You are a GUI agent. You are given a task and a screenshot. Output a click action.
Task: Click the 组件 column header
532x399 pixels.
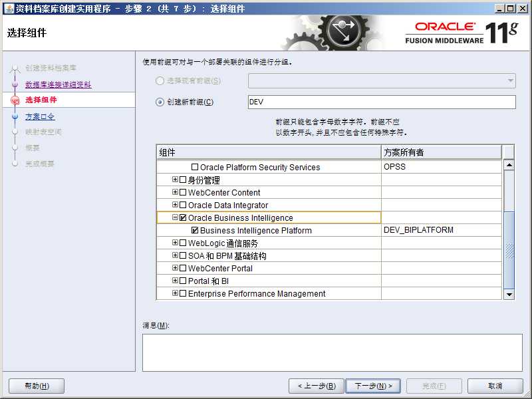point(269,152)
